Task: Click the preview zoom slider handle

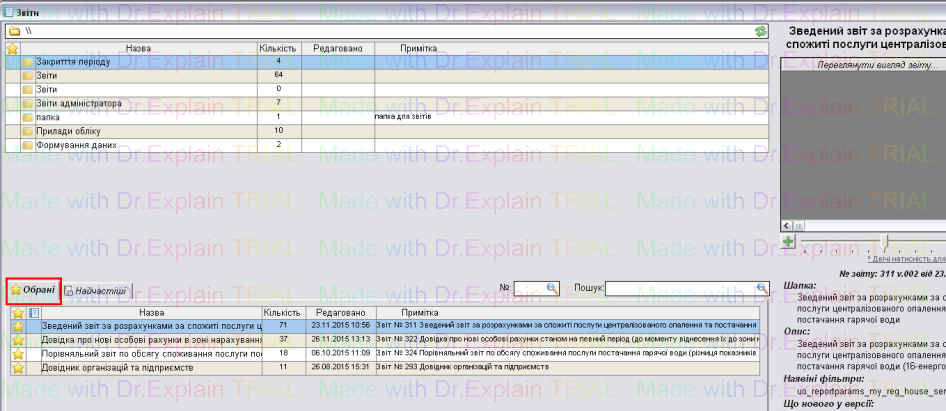Action: click(x=883, y=240)
